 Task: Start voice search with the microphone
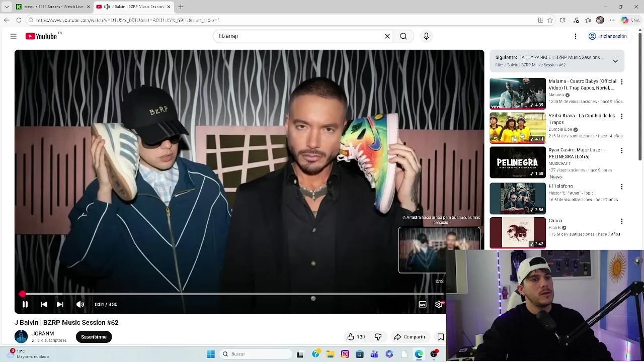click(426, 36)
